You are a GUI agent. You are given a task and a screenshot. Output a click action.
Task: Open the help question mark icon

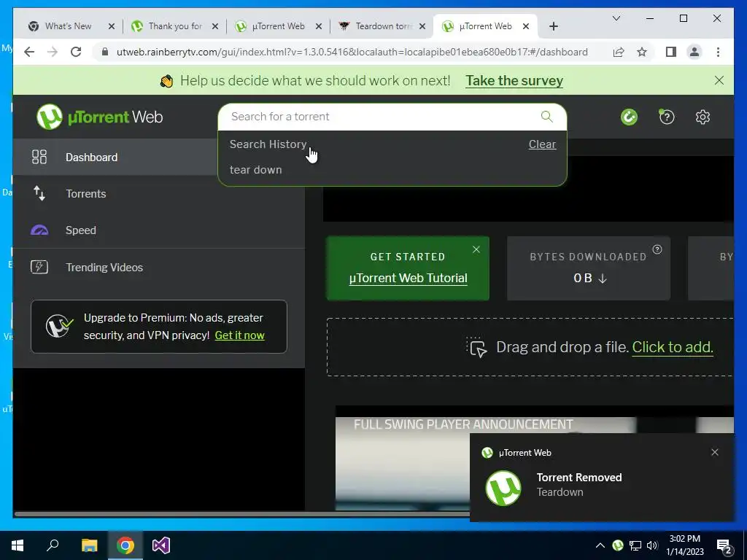667,117
